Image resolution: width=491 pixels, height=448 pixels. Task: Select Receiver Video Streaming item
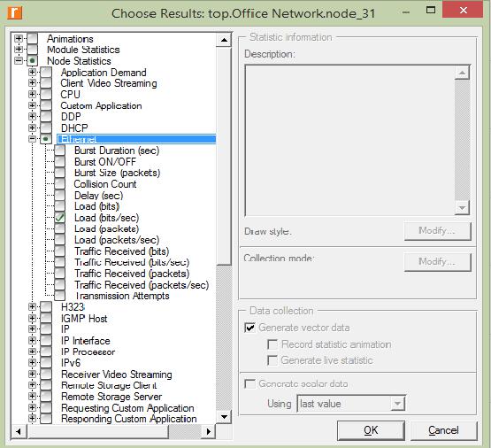click(x=117, y=374)
